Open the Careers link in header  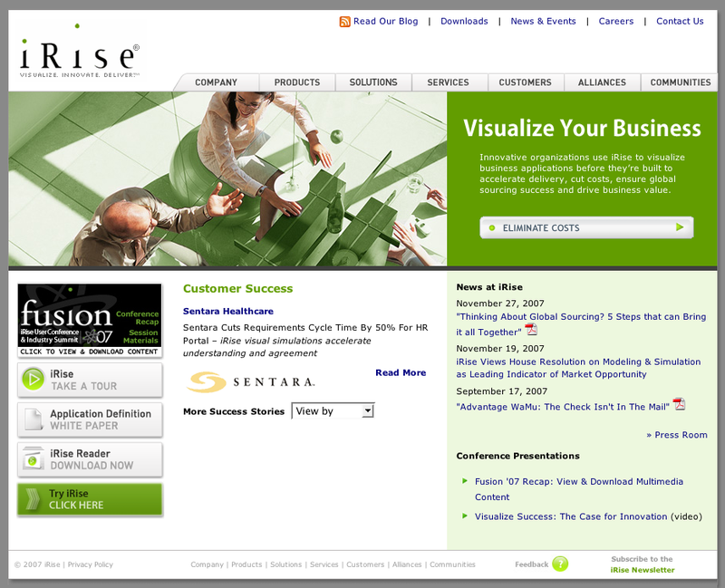616,22
